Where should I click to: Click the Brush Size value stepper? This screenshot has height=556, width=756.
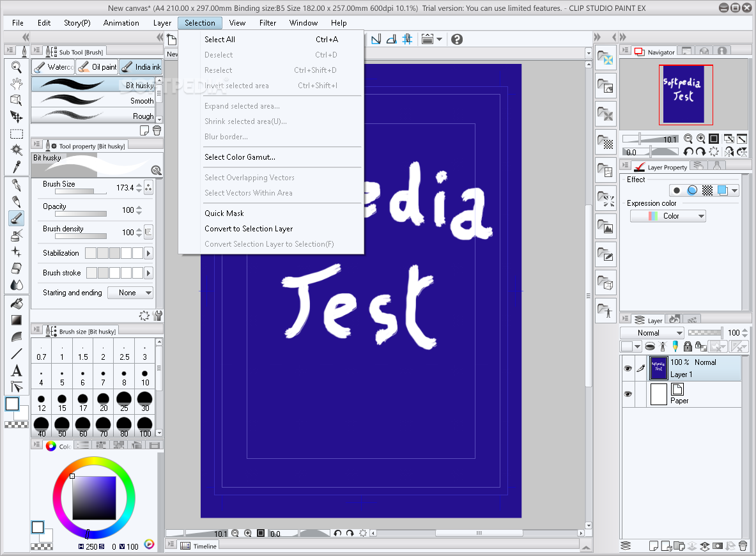139,188
